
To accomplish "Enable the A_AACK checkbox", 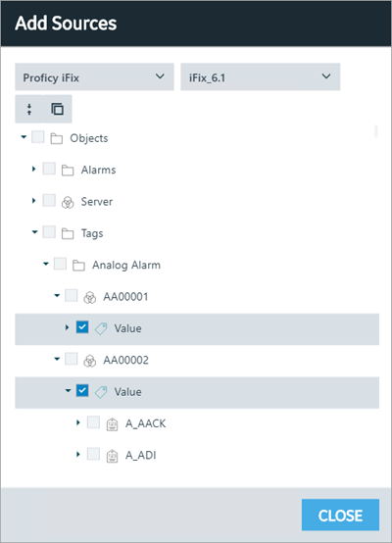I will click(x=93, y=422).
